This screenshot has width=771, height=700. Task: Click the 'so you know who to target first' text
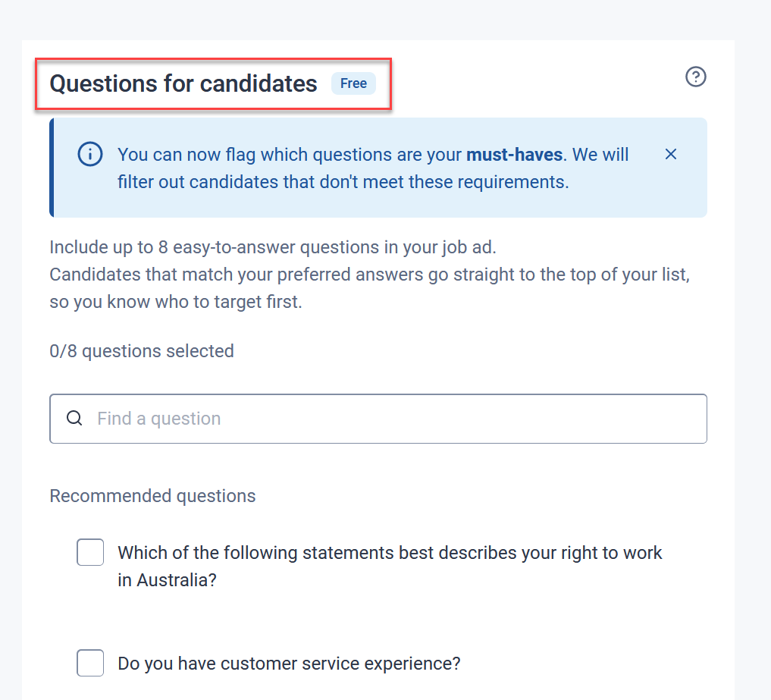click(175, 302)
